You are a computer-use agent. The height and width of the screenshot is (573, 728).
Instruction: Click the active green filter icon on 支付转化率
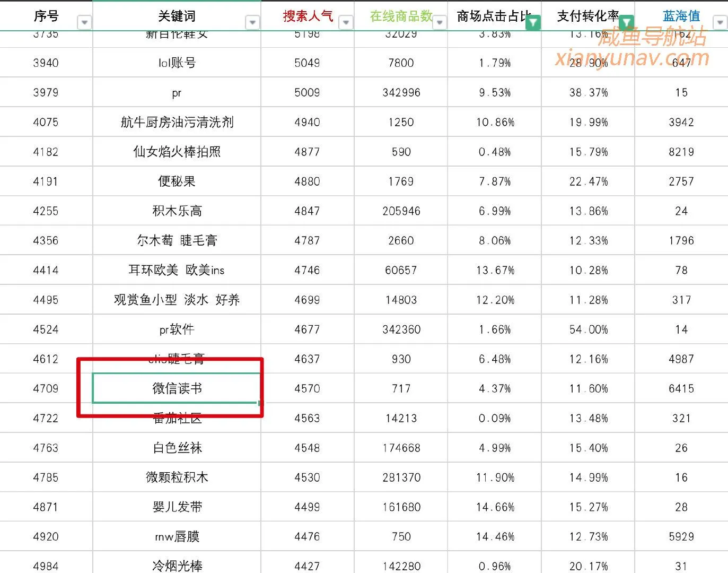coord(626,22)
